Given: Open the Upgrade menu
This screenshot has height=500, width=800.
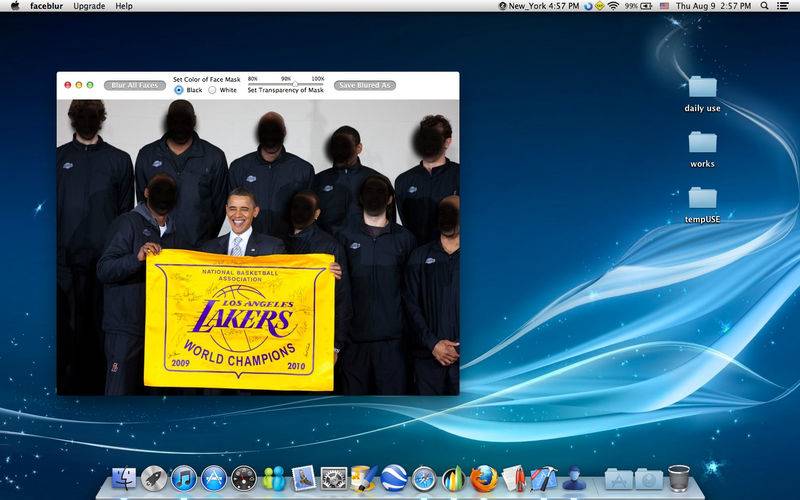Looking at the screenshot, I should 89,6.
